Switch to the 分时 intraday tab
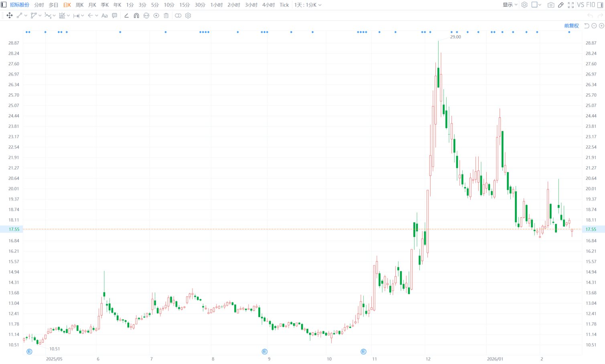This screenshot has height=364, width=605. tap(39, 5)
